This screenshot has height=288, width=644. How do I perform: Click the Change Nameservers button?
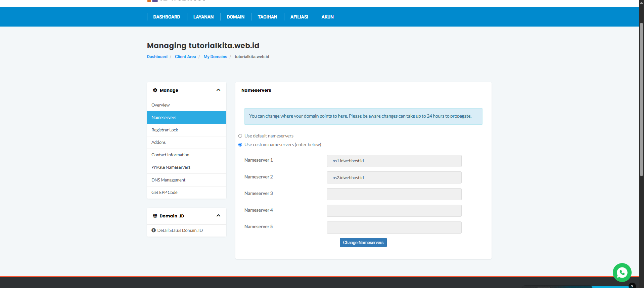[x=363, y=243]
